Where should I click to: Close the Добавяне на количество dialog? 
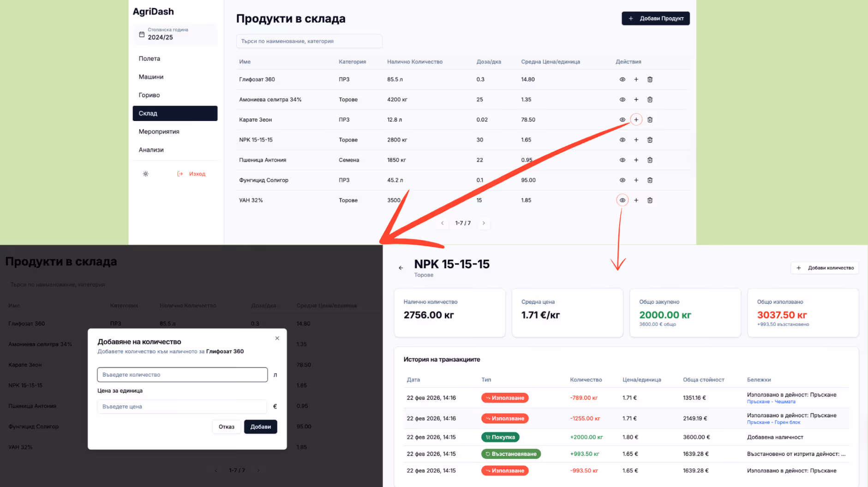click(277, 338)
